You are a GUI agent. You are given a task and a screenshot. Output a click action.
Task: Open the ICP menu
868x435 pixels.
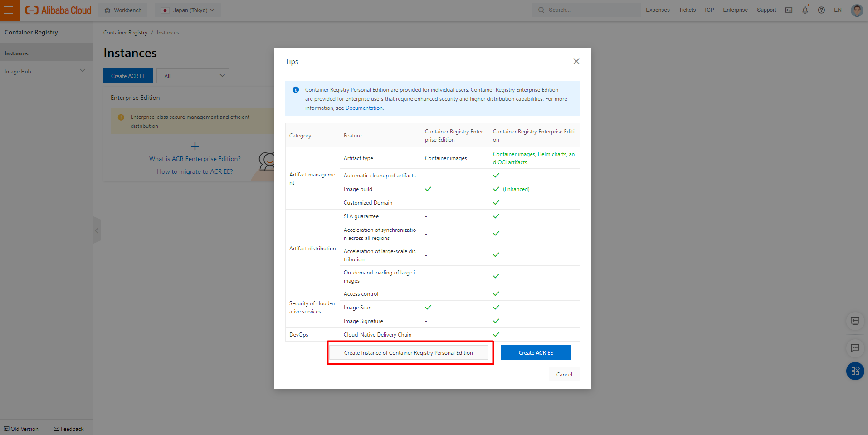(709, 10)
